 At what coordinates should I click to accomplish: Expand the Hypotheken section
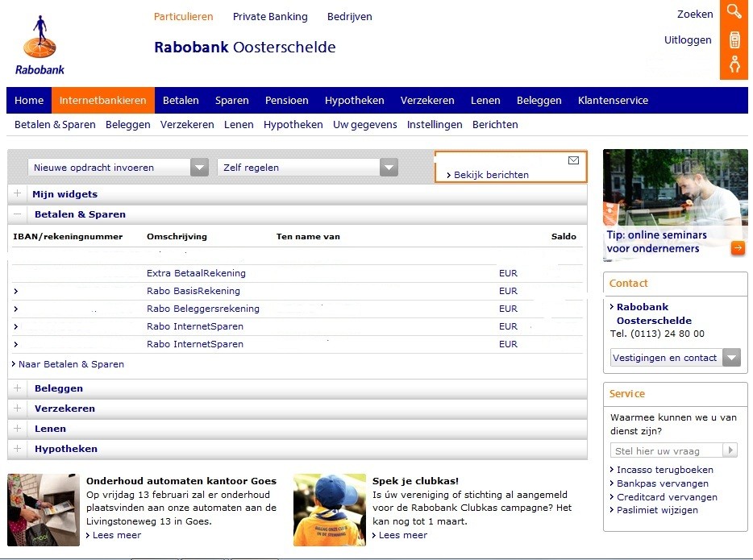[18, 449]
